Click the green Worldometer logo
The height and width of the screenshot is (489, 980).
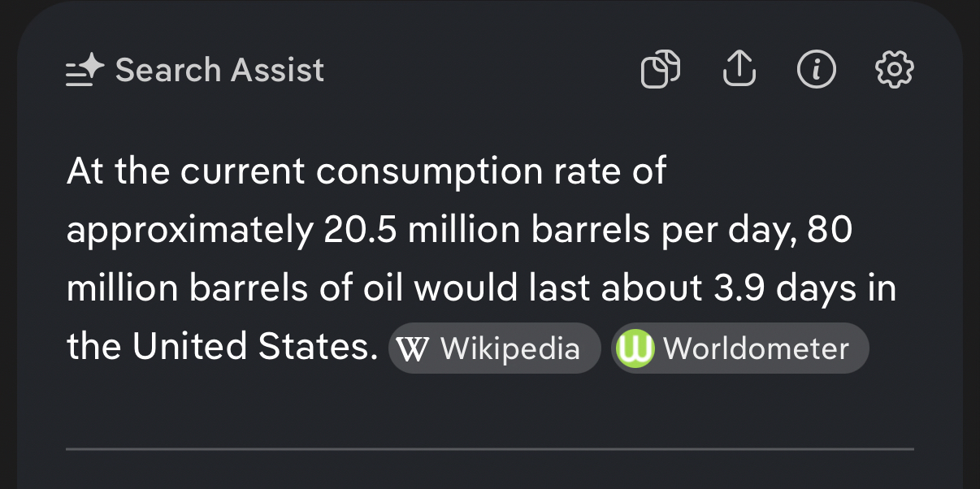tap(635, 349)
